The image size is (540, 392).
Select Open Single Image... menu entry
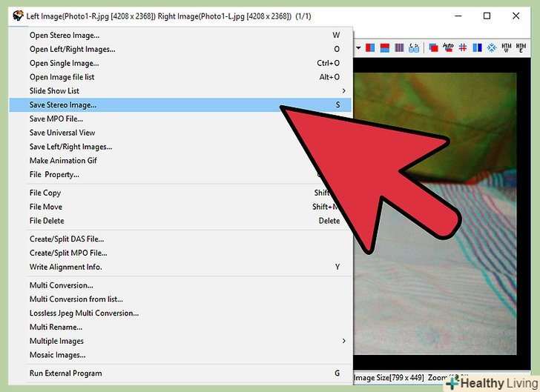tap(180, 63)
